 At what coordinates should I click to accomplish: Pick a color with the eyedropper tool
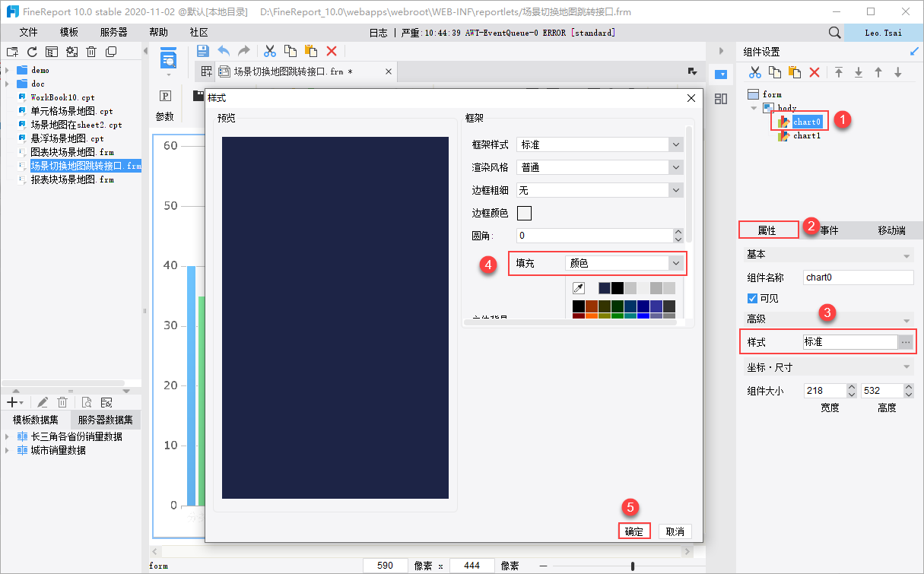point(579,288)
